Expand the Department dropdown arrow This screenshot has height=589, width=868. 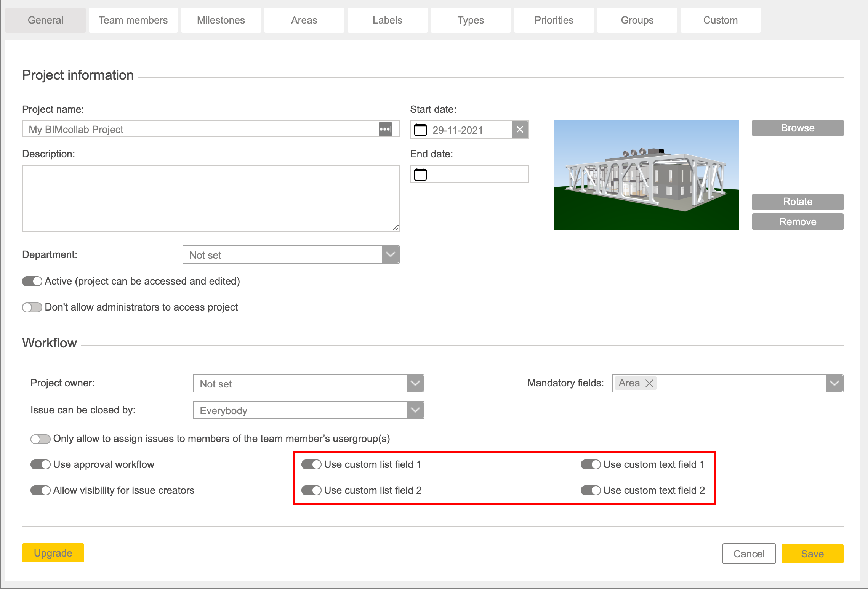[x=391, y=254]
